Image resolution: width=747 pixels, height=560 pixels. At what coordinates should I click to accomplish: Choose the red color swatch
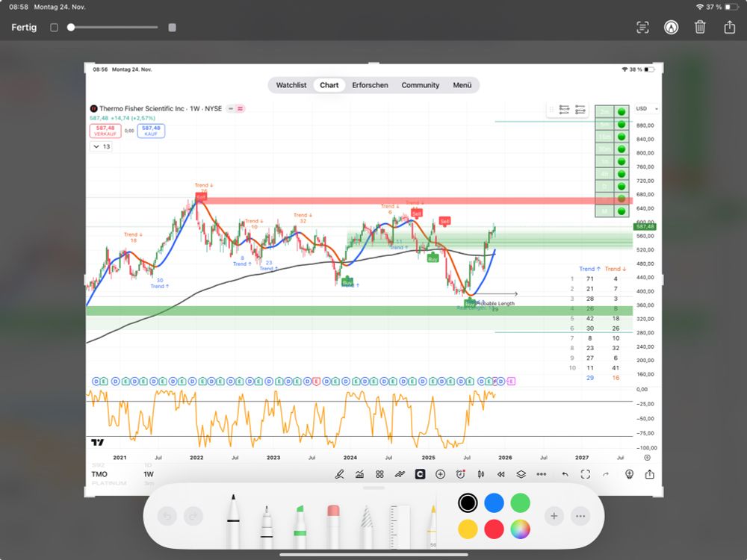coord(494,529)
